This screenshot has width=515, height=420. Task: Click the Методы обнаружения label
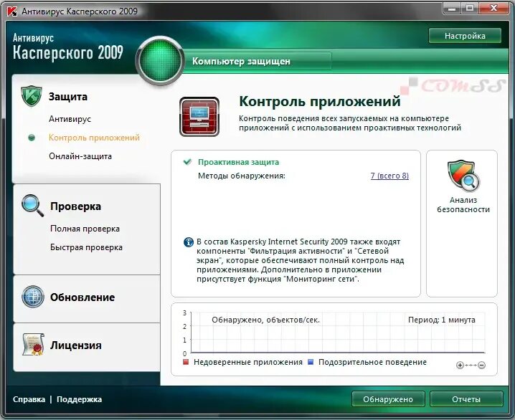click(x=242, y=176)
